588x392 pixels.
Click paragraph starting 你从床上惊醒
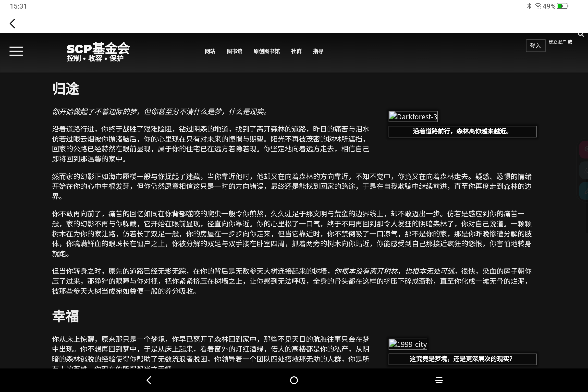click(211, 352)
